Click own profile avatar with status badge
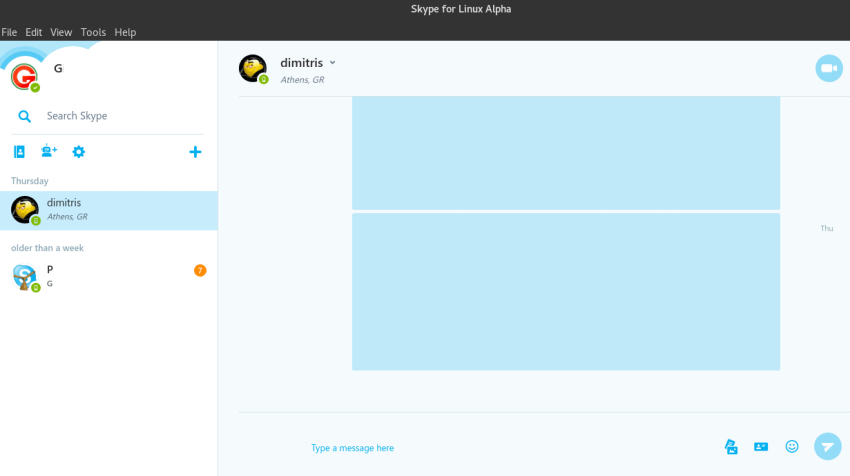The width and height of the screenshot is (850, 476). pos(24,76)
